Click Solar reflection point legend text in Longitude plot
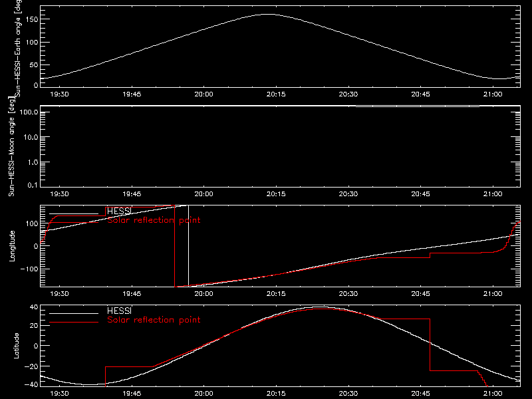 [154, 220]
